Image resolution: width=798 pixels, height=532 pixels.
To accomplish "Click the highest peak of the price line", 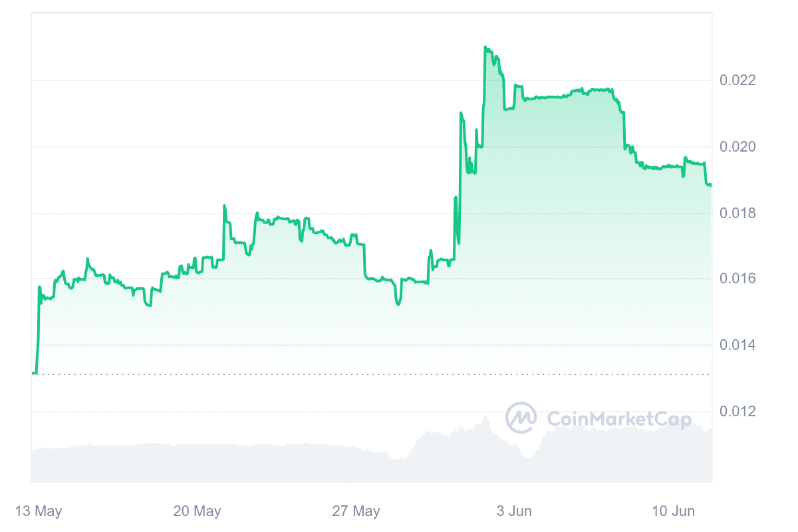I will 485,47.
